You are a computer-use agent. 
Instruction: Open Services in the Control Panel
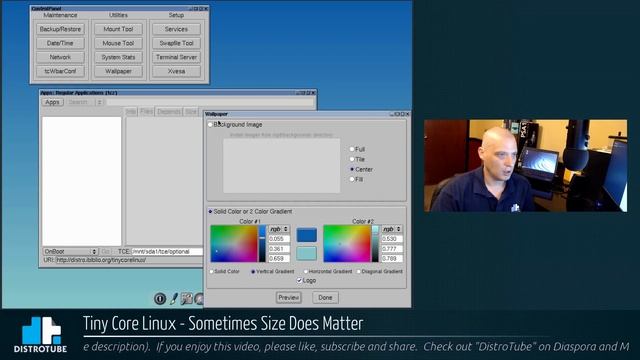coord(176,29)
